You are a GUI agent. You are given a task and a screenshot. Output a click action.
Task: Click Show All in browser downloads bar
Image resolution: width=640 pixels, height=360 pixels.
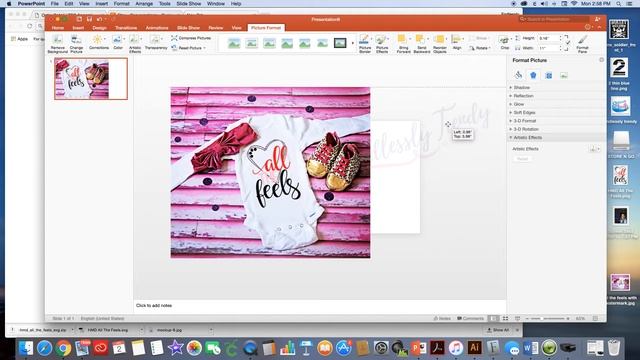[x=498, y=330]
